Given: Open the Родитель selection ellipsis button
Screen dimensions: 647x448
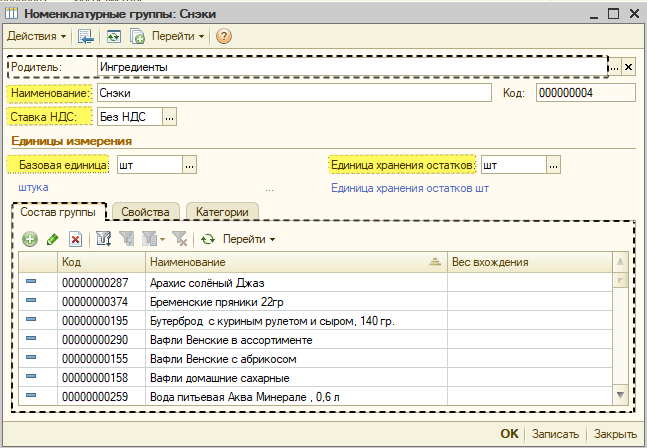Looking at the screenshot, I should [x=614, y=67].
